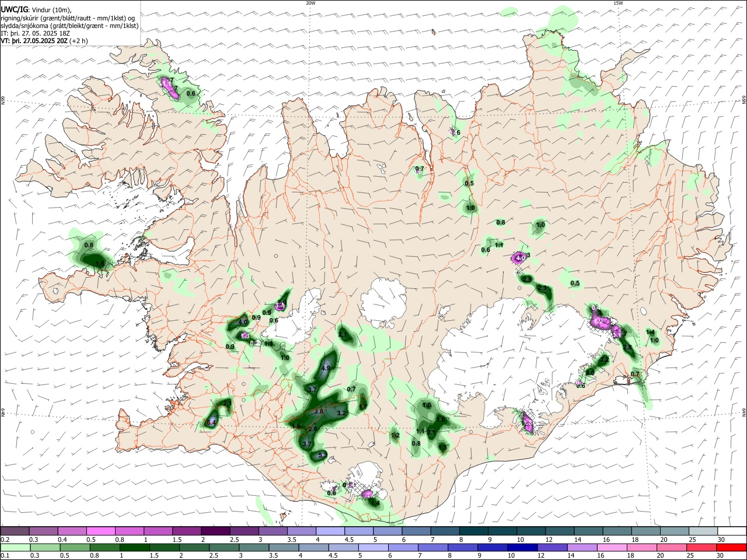
Task: Click the 5.3 precipitation value
Action: [x=322, y=455]
